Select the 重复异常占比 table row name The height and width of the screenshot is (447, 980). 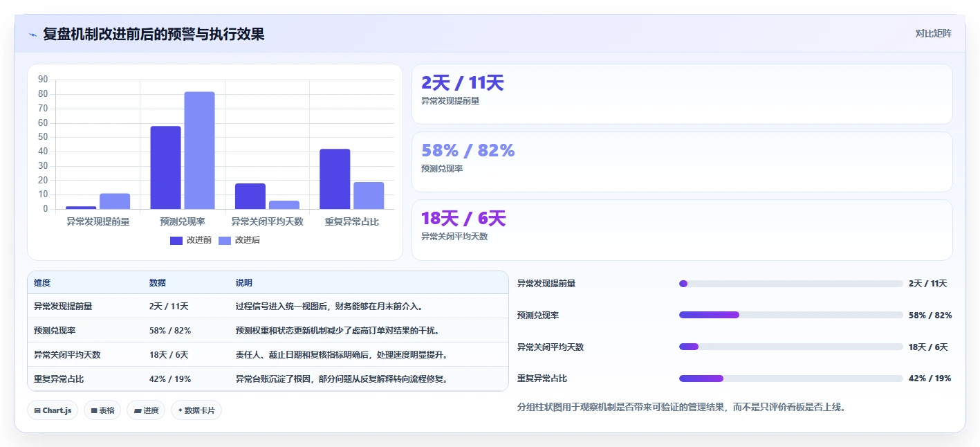(x=59, y=378)
